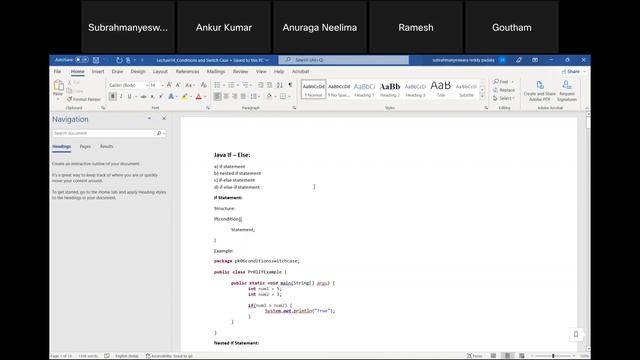This screenshot has height=360, width=640.
Task: Open the font size combo box
Action: coord(157,85)
